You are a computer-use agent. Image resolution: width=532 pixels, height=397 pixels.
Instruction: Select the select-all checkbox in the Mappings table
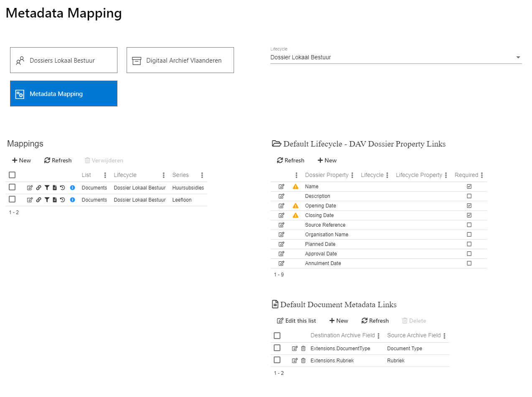click(x=12, y=175)
